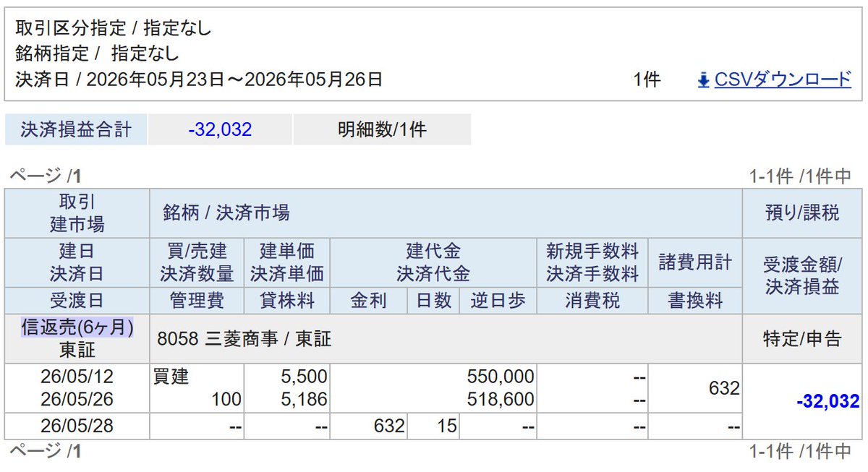868x472 pixels.
Task: Click the 銘柄指定 / 指定なし line
Action: pos(97,53)
